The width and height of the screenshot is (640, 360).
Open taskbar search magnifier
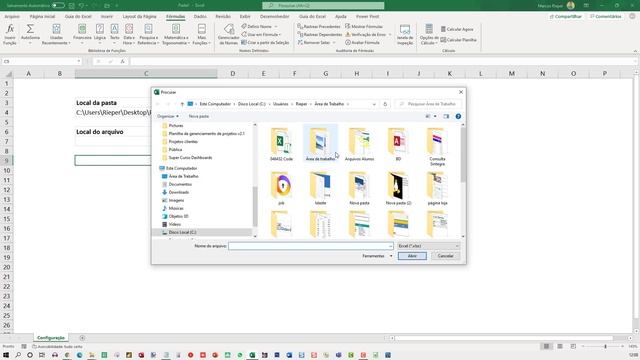[x=18, y=355]
